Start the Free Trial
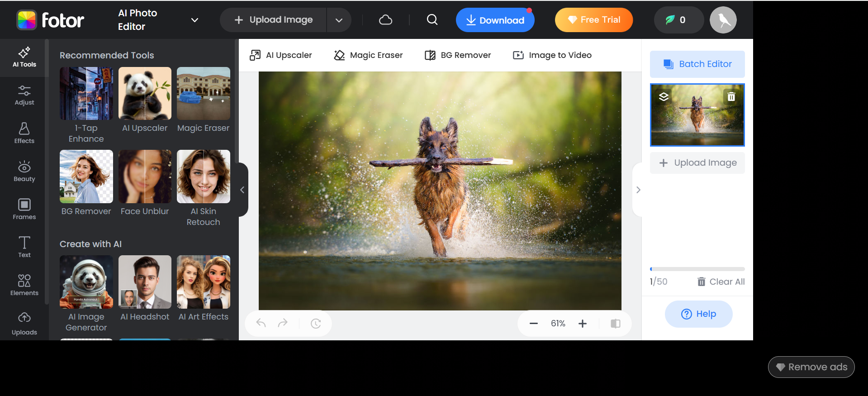 point(593,20)
